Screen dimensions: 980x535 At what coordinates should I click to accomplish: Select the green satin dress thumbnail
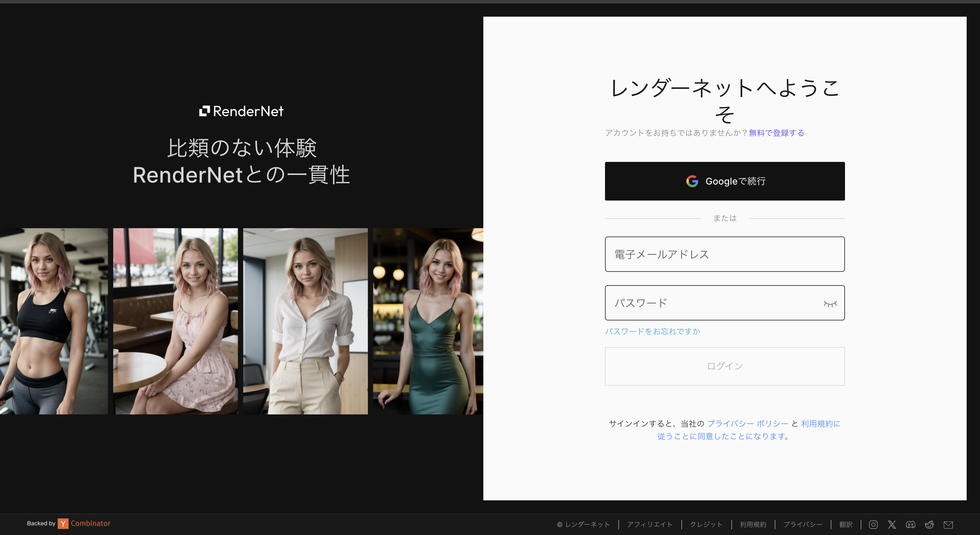(428, 321)
